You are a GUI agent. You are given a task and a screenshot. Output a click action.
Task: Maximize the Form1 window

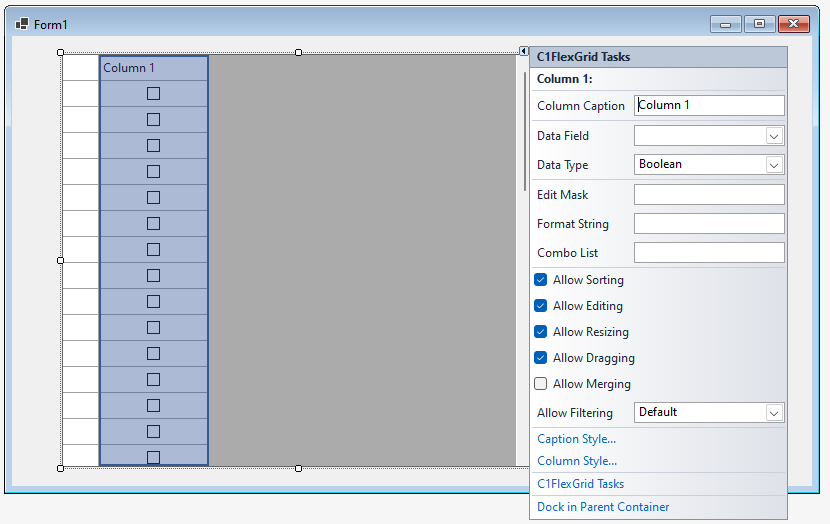click(759, 24)
